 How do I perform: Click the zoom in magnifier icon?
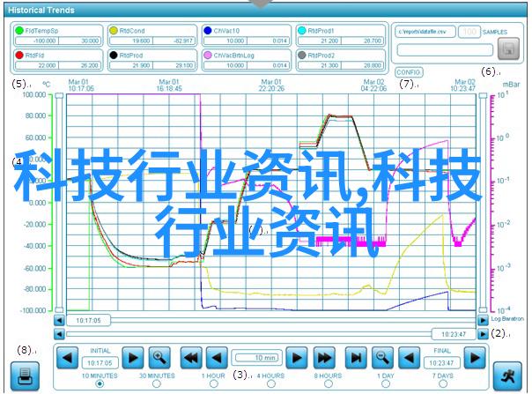coord(159,358)
